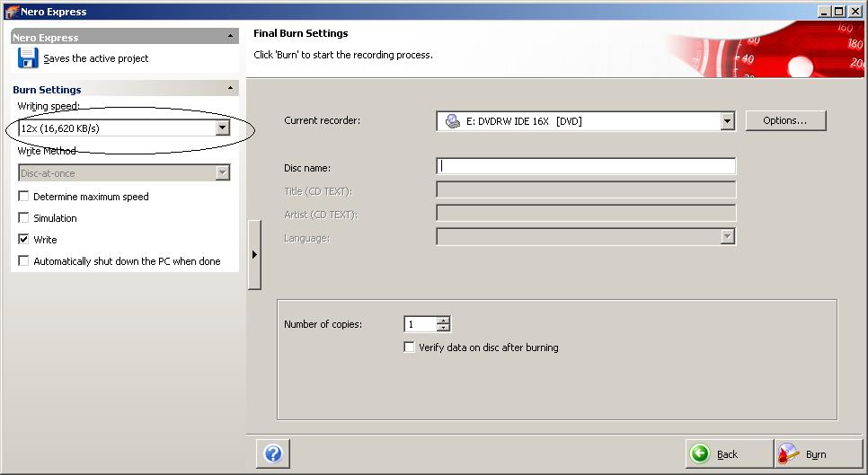Screen dimensions: 868x475
Task: Open help with the question mark icon
Action: [273, 453]
